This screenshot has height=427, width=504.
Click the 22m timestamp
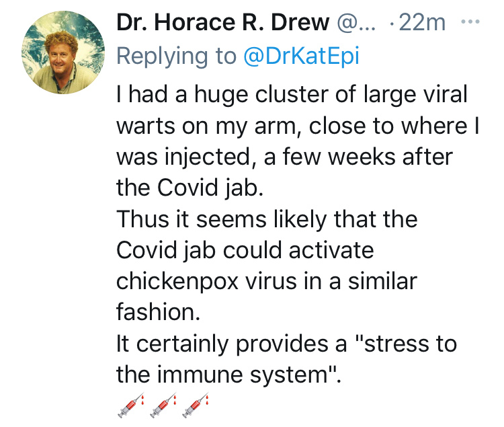[x=421, y=23]
